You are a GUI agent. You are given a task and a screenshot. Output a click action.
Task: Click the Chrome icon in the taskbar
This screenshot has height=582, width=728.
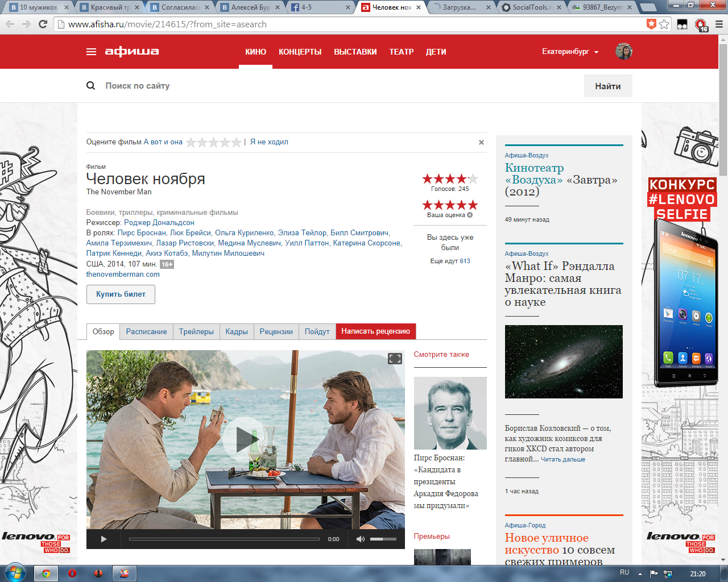[46, 573]
